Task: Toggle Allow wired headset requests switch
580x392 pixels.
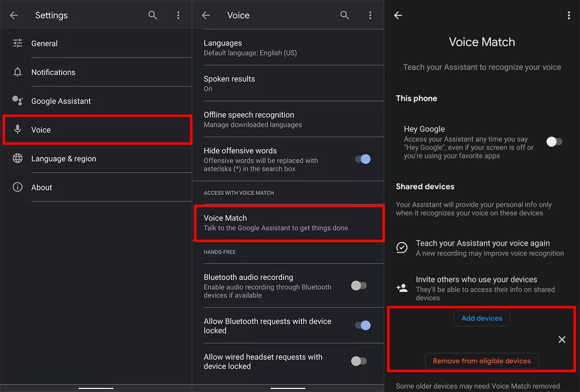Action: point(359,361)
